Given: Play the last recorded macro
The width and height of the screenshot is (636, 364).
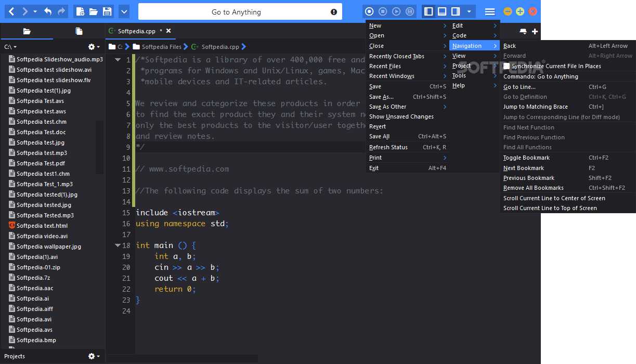Looking at the screenshot, I should [396, 11].
